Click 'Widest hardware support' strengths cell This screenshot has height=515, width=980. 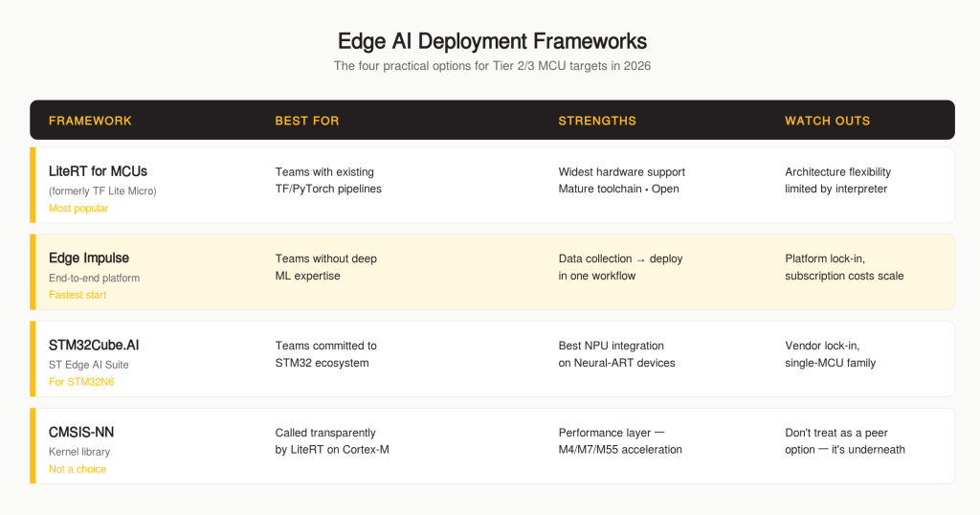pyautogui.click(x=621, y=180)
